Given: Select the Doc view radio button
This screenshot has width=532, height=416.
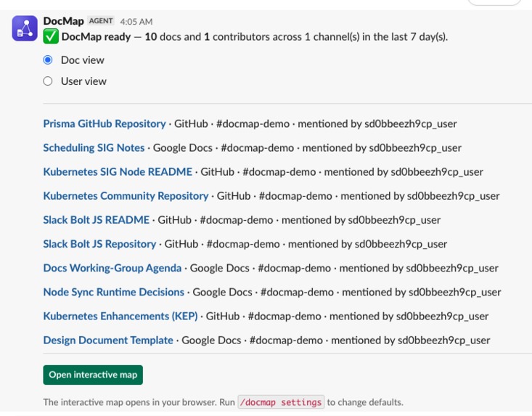Looking at the screenshot, I should pyautogui.click(x=48, y=60).
